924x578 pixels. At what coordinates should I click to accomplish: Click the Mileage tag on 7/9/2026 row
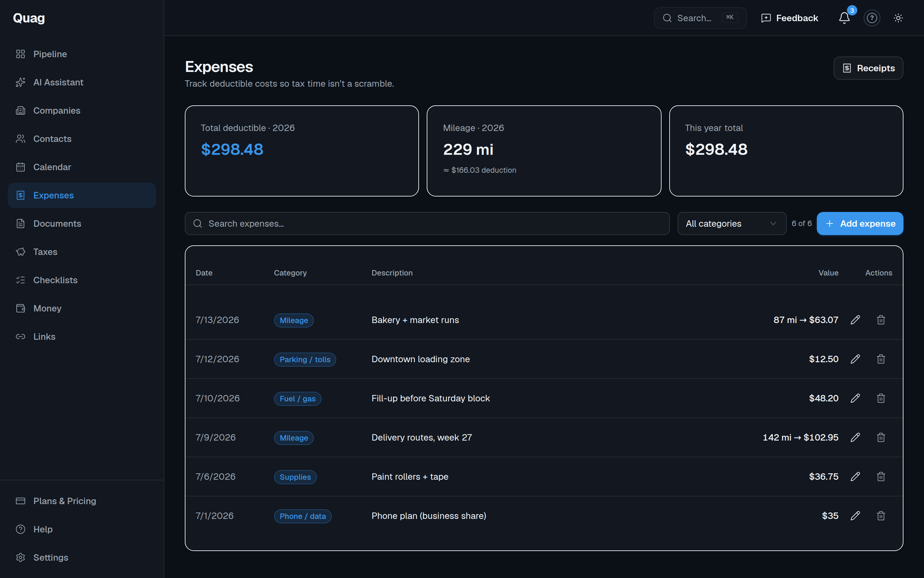(x=294, y=438)
